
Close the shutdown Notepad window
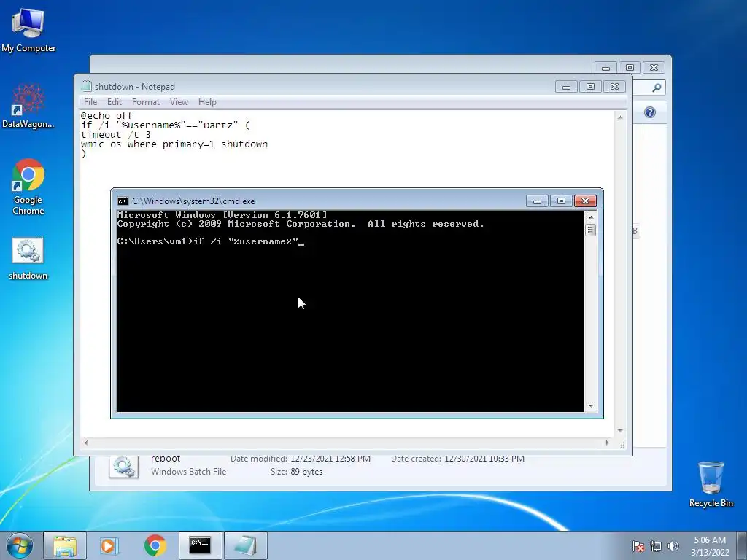[x=615, y=87]
